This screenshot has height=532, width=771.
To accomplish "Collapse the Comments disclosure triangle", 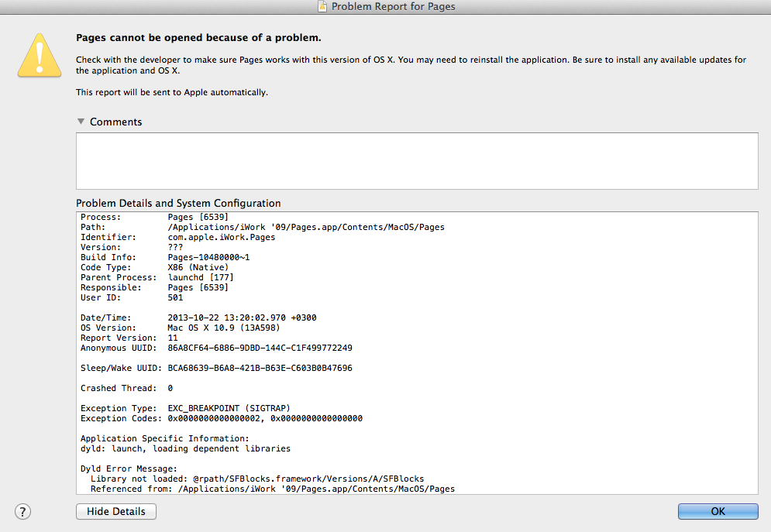I will tap(81, 122).
